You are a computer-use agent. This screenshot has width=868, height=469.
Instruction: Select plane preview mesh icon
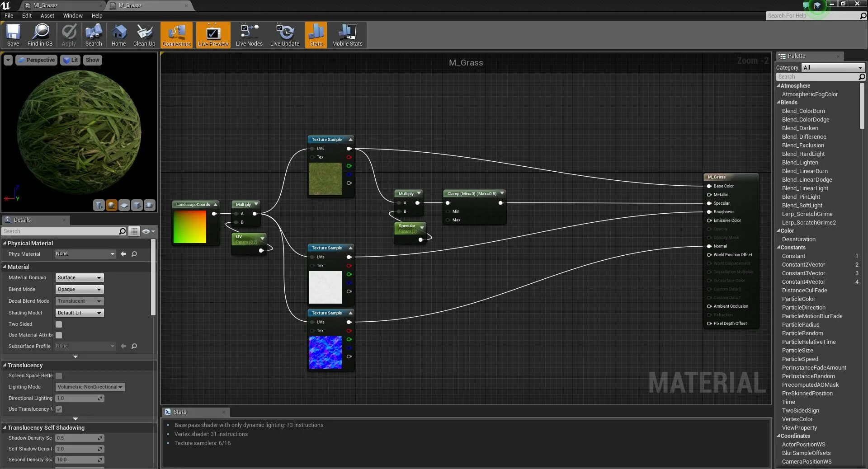click(124, 205)
